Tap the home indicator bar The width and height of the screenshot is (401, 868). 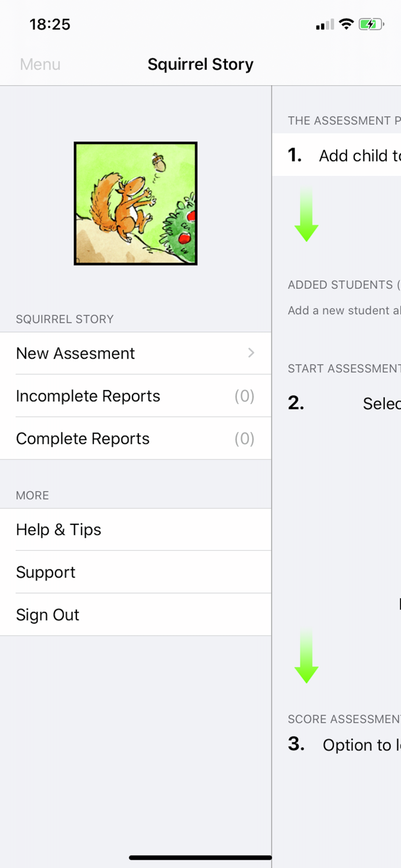click(x=200, y=857)
